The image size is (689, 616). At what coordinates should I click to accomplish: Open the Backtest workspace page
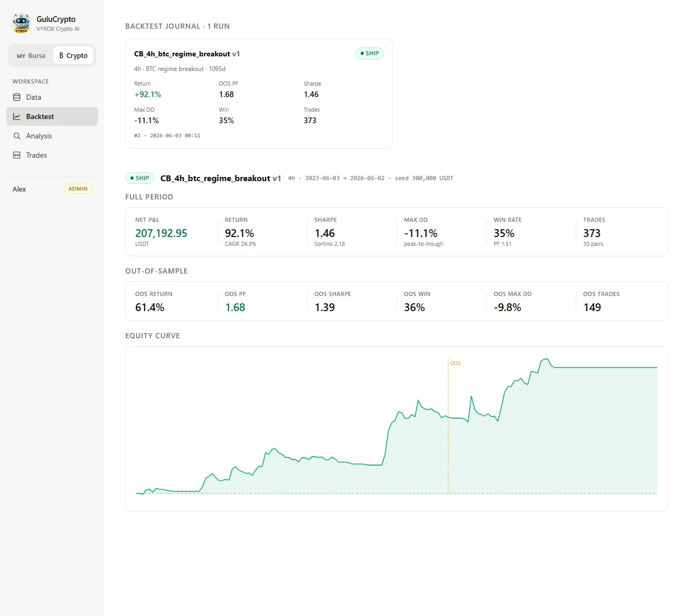(x=52, y=116)
